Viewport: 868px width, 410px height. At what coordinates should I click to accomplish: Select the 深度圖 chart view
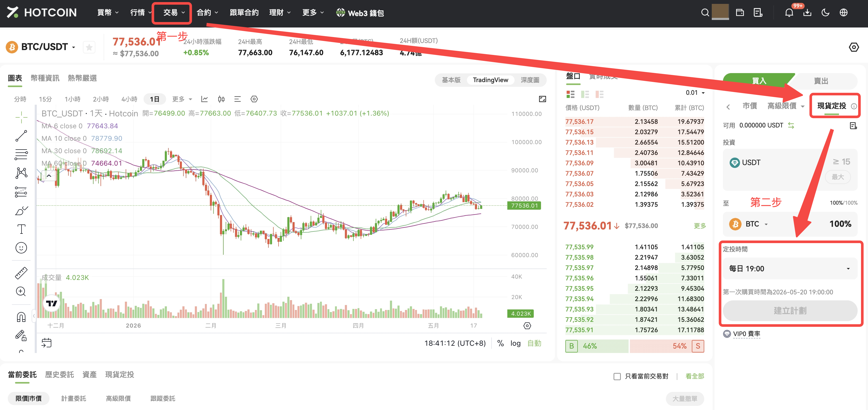coord(530,80)
